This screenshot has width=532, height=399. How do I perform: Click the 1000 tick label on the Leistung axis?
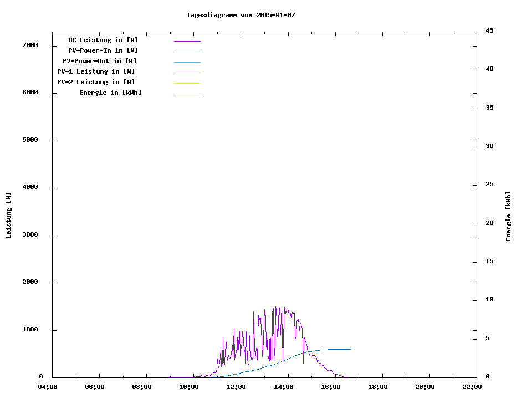coord(29,330)
